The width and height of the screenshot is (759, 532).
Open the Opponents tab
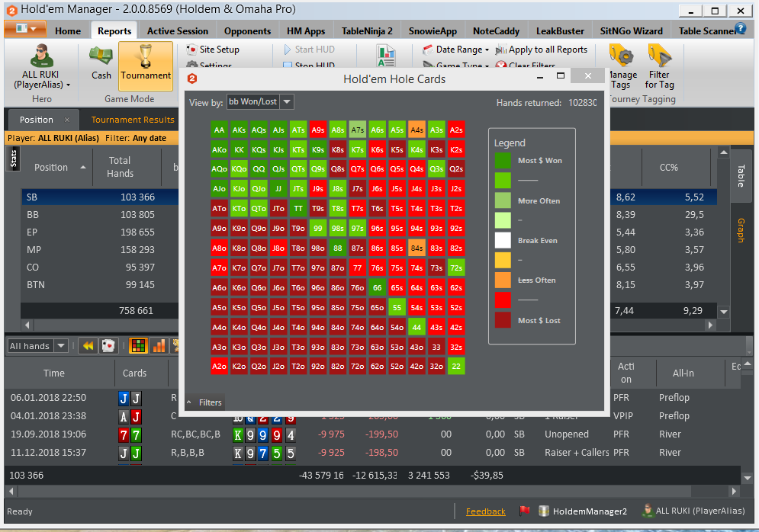click(x=247, y=31)
